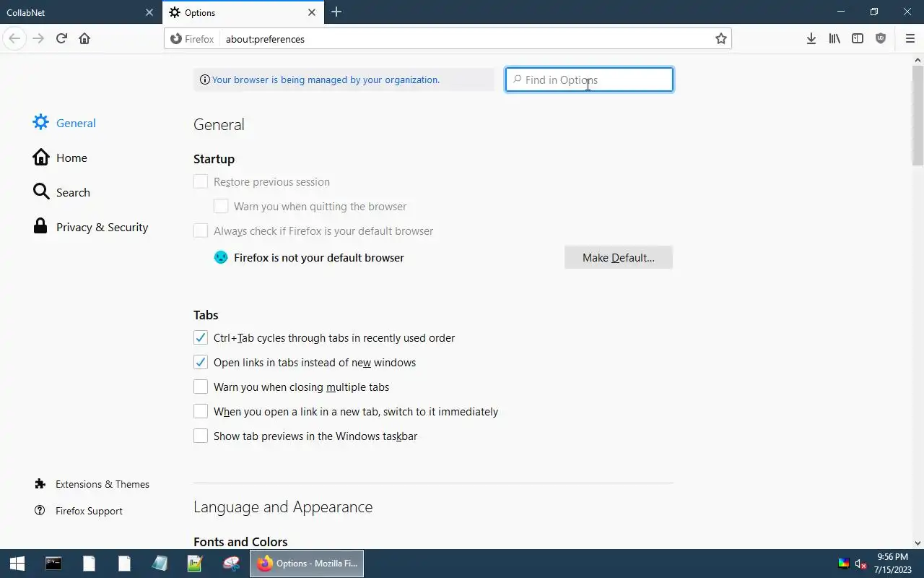924x578 pixels.
Task: Uncheck Ctrl+Tab cycles through tabs option
Action: click(201, 337)
